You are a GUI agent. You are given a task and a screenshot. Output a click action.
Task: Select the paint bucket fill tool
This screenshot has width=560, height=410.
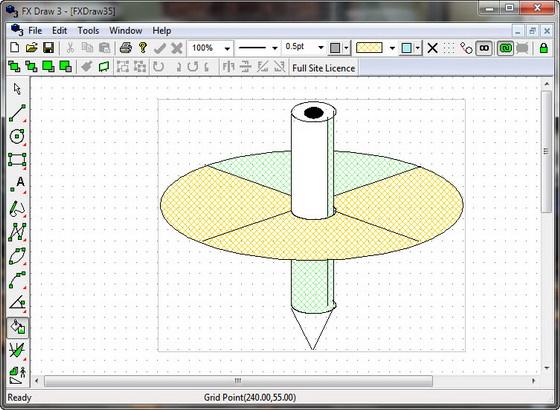(x=18, y=327)
